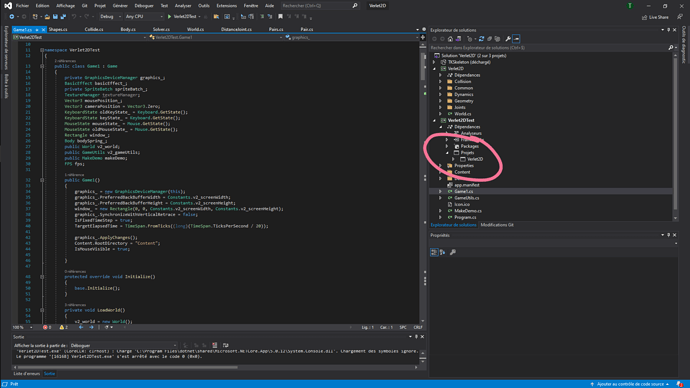Click Collapse All icon in Solution Explorer
Viewport: 690px width, 388px height.
[489, 39]
